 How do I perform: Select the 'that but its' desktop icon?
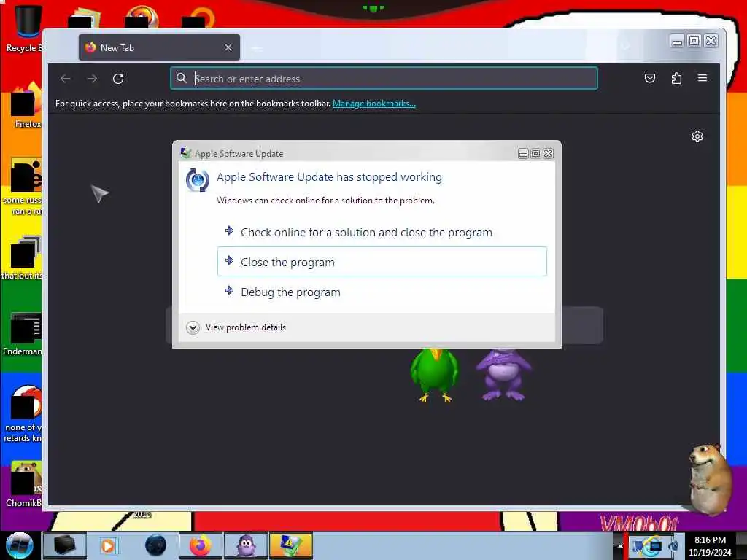point(22,257)
